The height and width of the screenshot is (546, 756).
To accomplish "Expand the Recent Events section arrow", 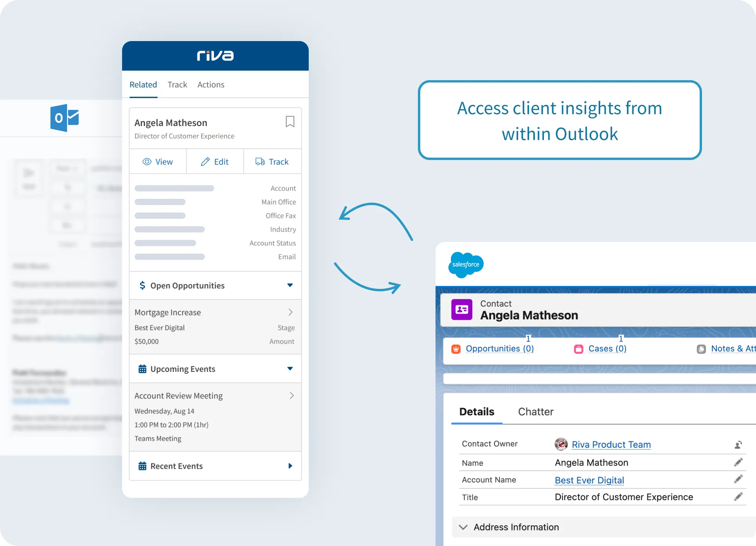I will coord(290,466).
